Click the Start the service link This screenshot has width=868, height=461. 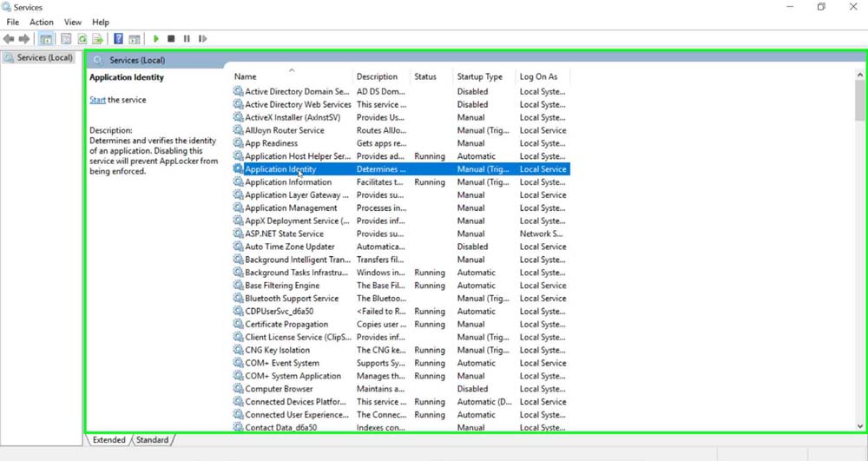97,100
